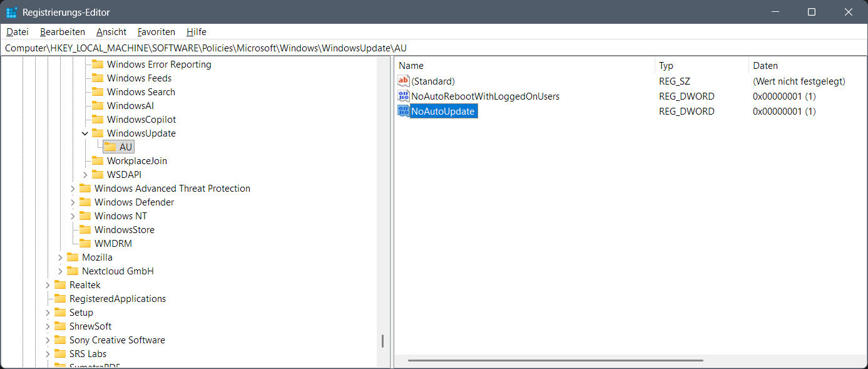
Task: Select the NoAutoUpdate DWORD value icon
Action: coord(404,111)
